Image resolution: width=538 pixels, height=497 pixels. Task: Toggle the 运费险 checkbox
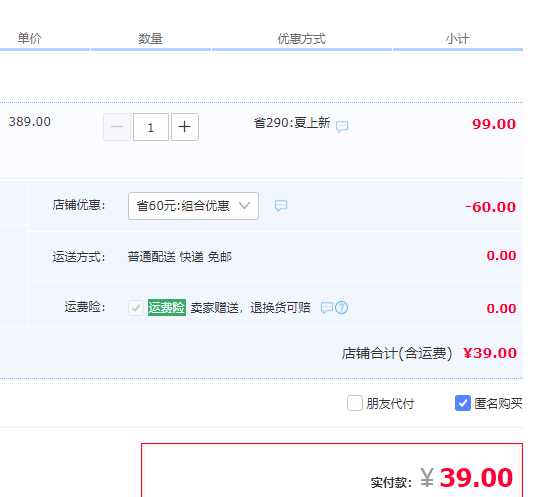(x=136, y=307)
